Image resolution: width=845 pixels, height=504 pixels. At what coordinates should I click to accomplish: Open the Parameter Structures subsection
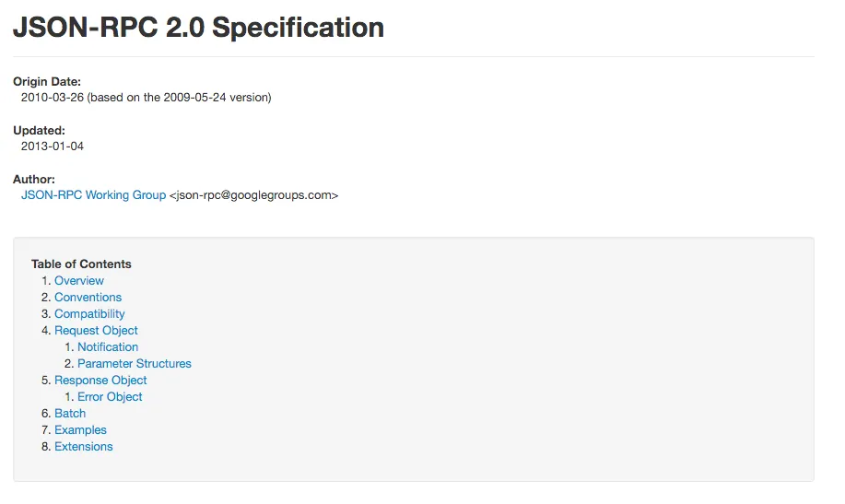(x=135, y=364)
